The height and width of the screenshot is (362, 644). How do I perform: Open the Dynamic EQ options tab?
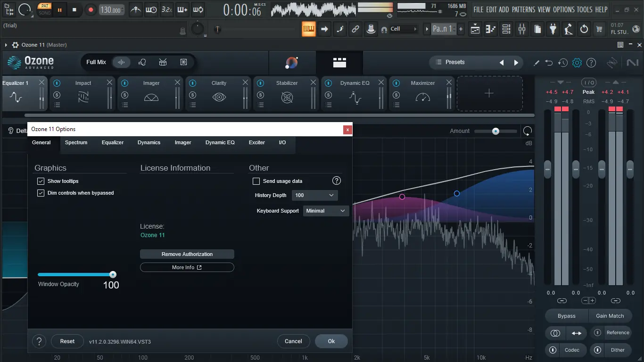pos(220,142)
